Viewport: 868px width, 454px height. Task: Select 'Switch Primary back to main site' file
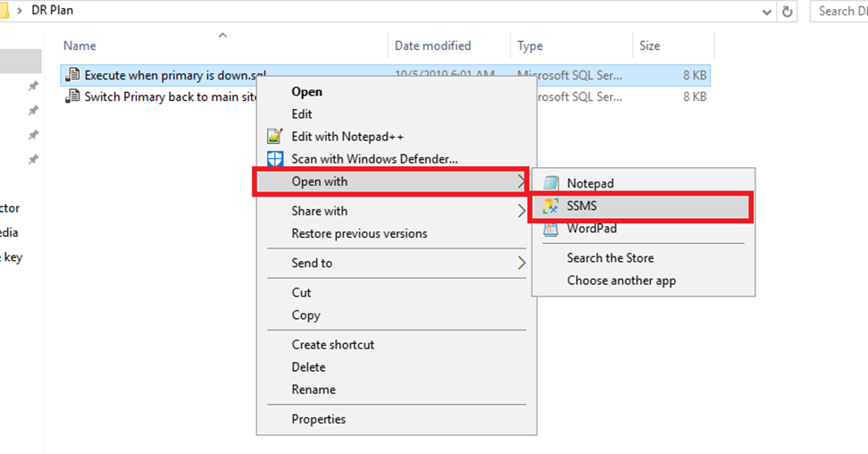tap(171, 97)
